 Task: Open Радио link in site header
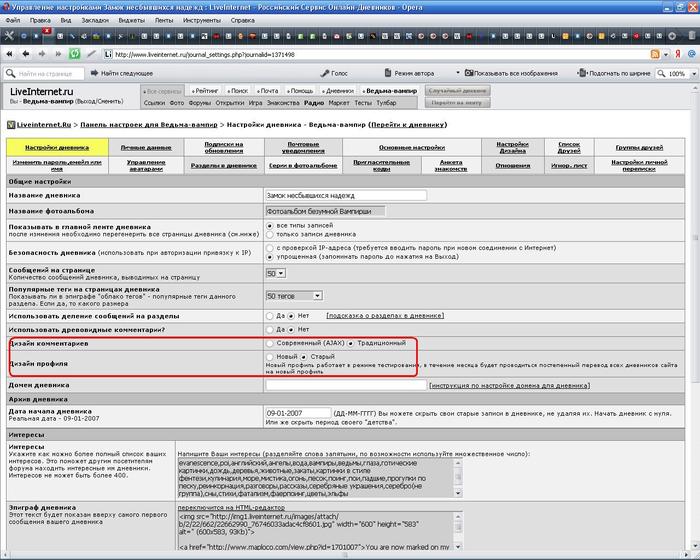(x=314, y=103)
